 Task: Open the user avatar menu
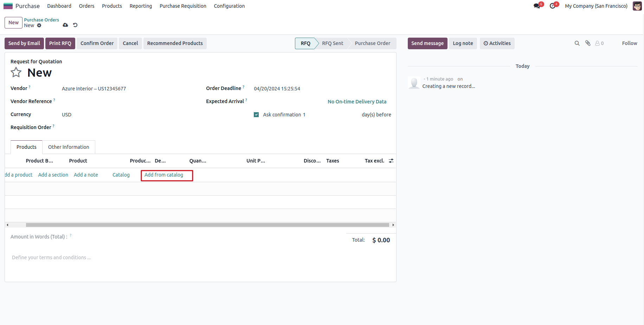click(637, 6)
